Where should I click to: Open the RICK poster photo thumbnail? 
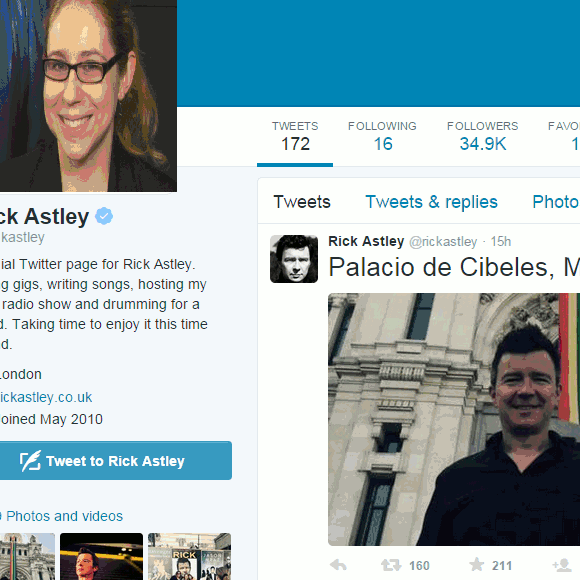click(189, 556)
